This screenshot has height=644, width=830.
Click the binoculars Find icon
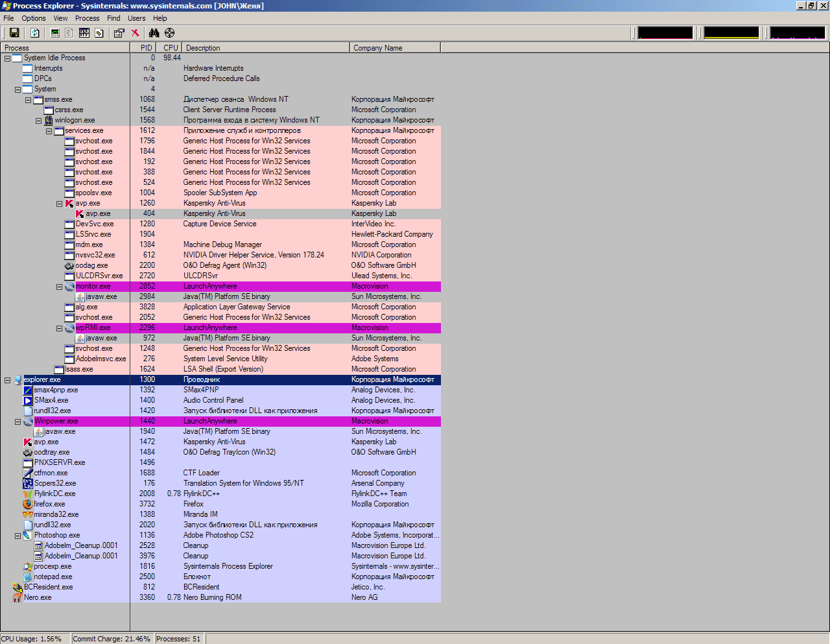click(154, 33)
